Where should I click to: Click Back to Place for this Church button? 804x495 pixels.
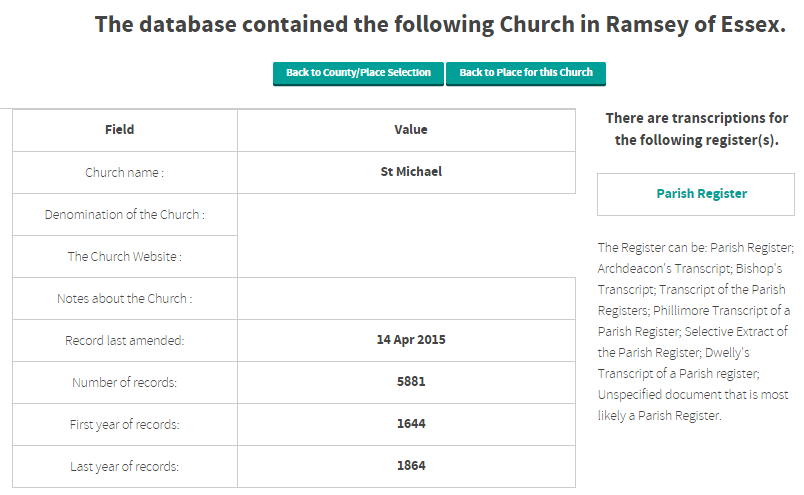coord(526,73)
